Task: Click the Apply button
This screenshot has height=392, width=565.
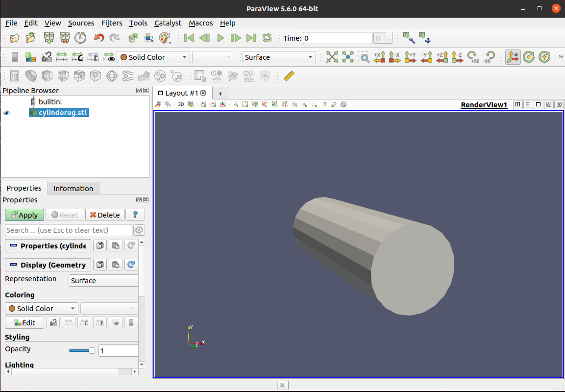Action: [x=25, y=215]
